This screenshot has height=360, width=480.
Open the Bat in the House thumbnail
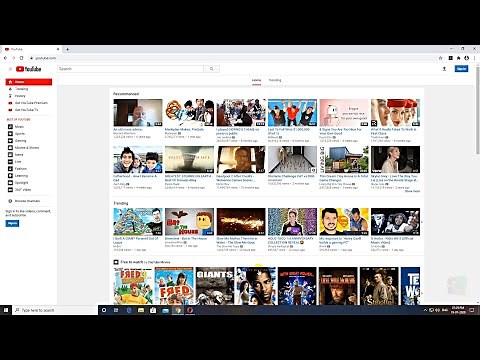189,222
